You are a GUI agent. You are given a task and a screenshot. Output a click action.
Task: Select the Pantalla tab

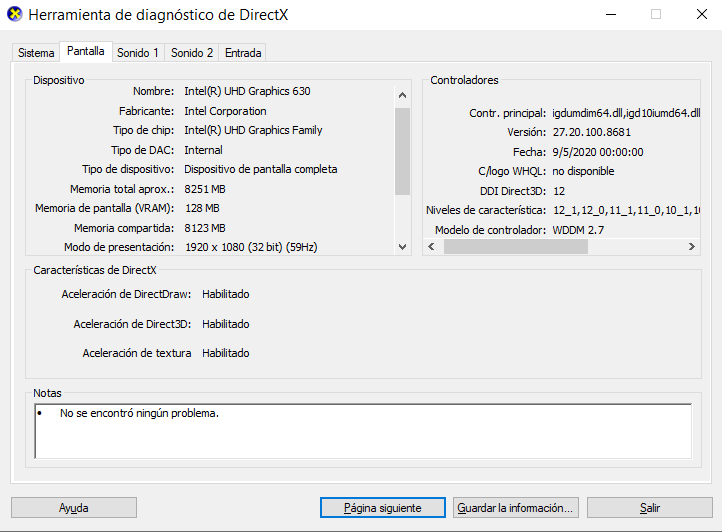(x=86, y=51)
